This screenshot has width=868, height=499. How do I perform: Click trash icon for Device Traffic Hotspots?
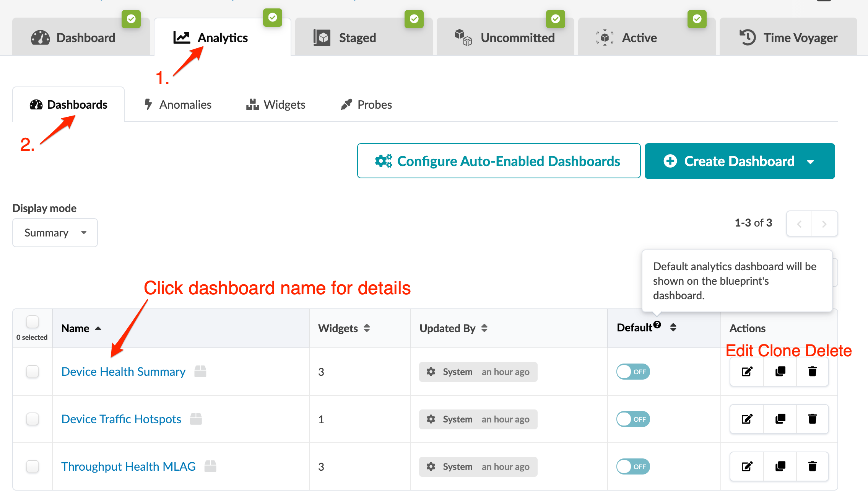click(x=813, y=419)
